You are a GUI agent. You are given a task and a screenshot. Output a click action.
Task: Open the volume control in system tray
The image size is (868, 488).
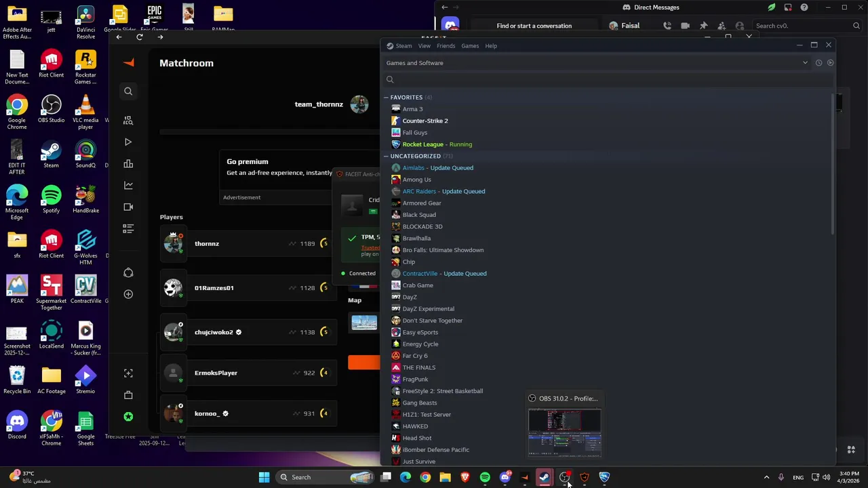pos(826,477)
